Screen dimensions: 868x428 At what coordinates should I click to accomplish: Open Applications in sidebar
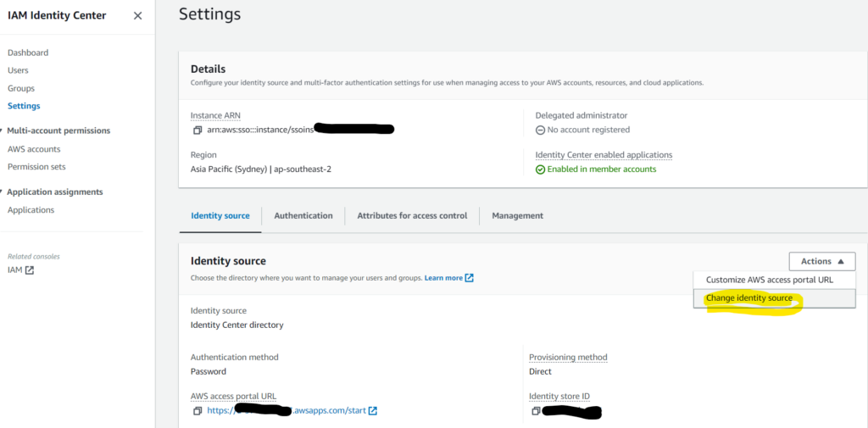(31, 210)
